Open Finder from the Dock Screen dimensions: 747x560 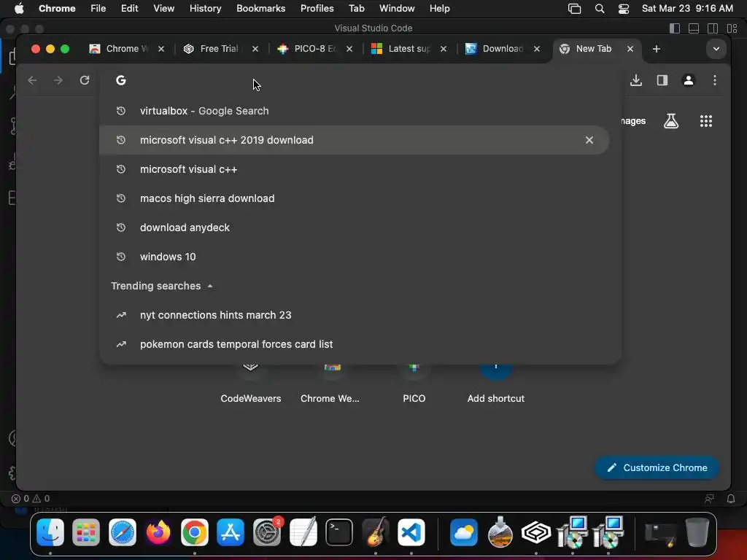pyautogui.click(x=50, y=532)
